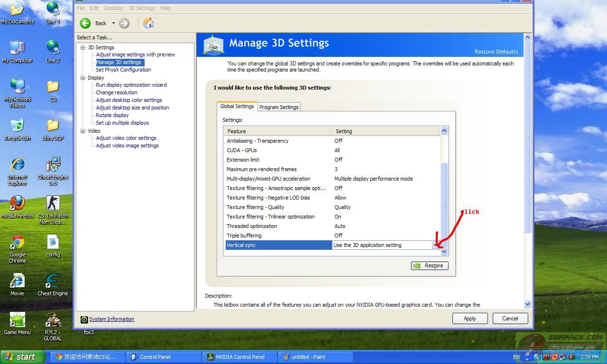Screen dimensions: 607x364
Task: Open CS 1.6 Patch desktop icon
Action: point(53,204)
